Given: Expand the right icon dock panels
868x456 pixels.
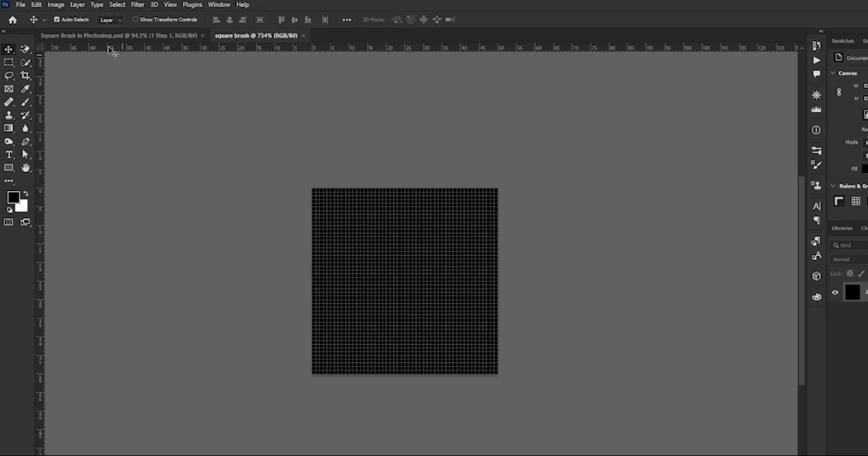Looking at the screenshot, I should 821,31.
